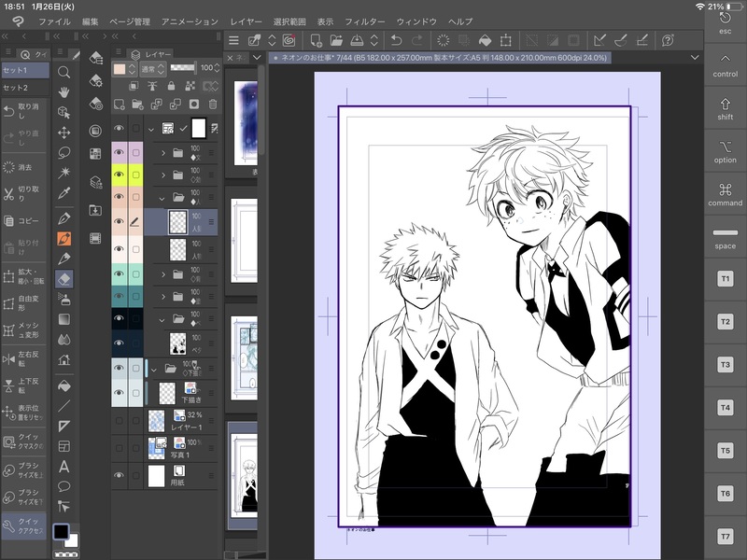Viewport: 747px width, 560px height.
Task: Click the New layer folder icon
Action: [x=137, y=105]
